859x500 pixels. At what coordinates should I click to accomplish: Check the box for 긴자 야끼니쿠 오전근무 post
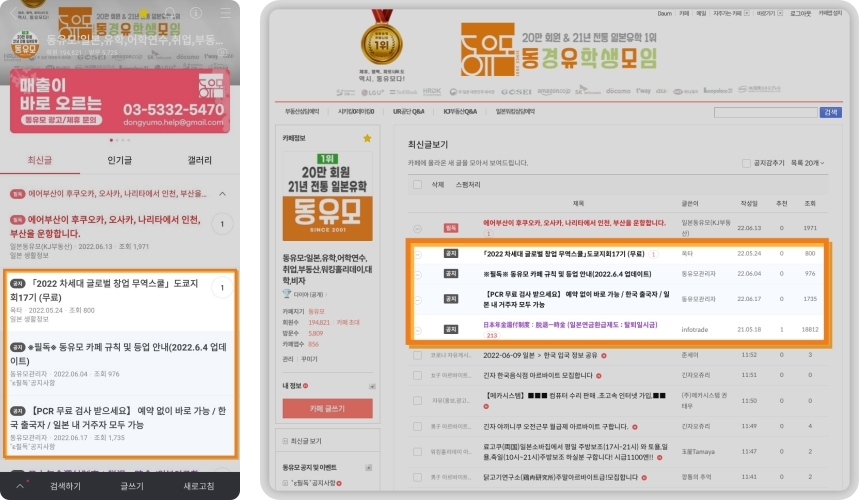[x=417, y=427]
